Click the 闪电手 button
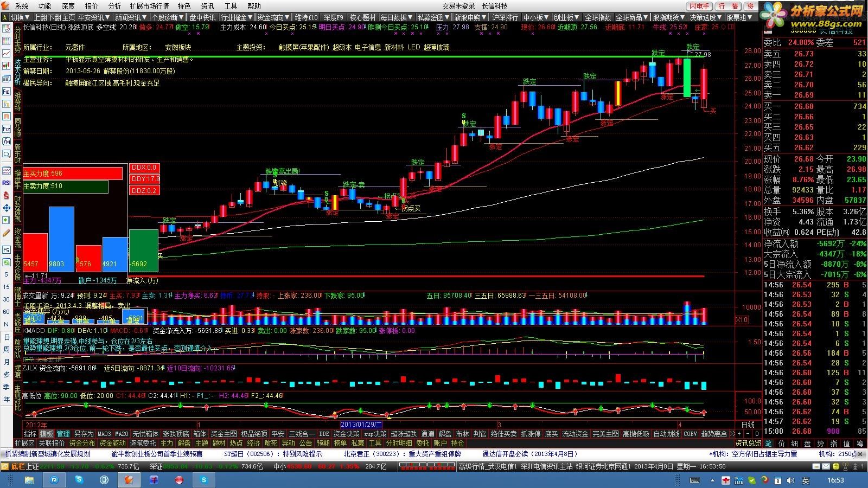The width and height of the screenshot is (868, 488). 699,6
